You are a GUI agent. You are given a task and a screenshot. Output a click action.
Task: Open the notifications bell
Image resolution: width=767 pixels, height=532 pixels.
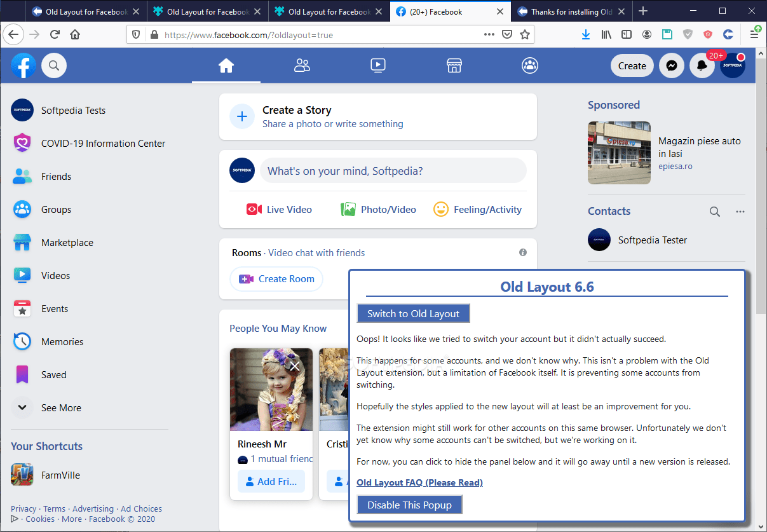702,65
